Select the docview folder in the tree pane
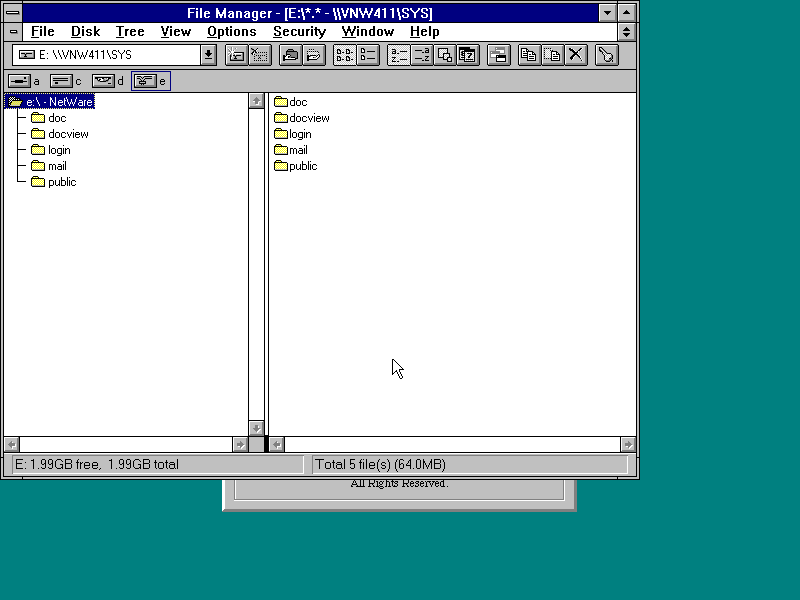This screenshot has width=800, height=600. pos(60,134)
